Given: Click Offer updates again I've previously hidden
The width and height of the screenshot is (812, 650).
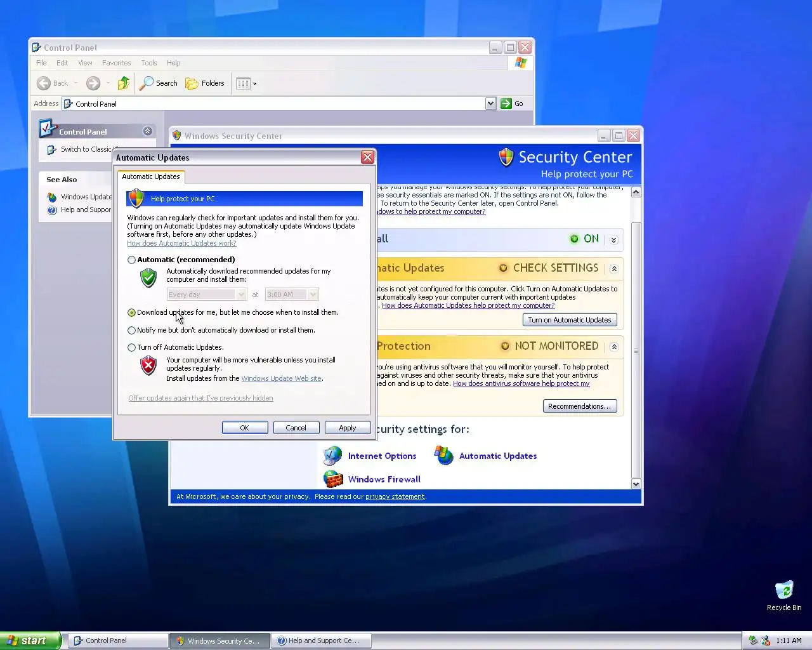Looking at the screenshot, I should (200, 398).
